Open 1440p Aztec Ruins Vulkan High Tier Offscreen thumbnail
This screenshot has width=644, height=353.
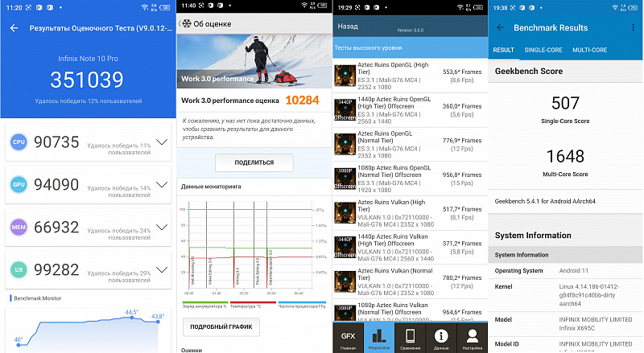coord(345,247)
